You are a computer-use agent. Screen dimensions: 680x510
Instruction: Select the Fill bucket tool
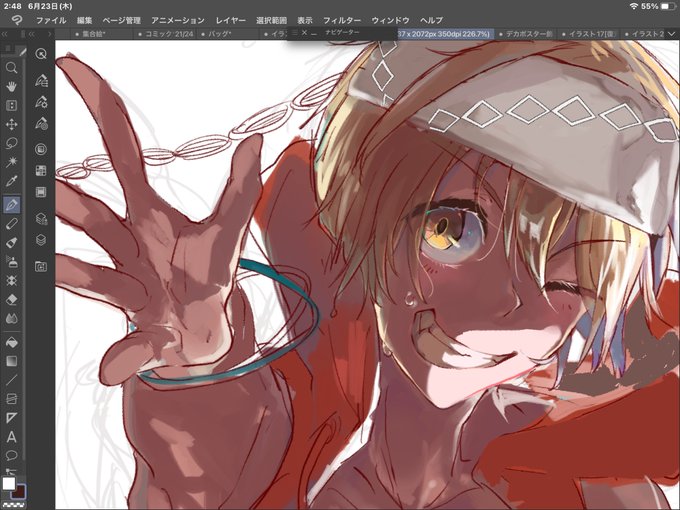pyautogui.click(x=11, y=342)
